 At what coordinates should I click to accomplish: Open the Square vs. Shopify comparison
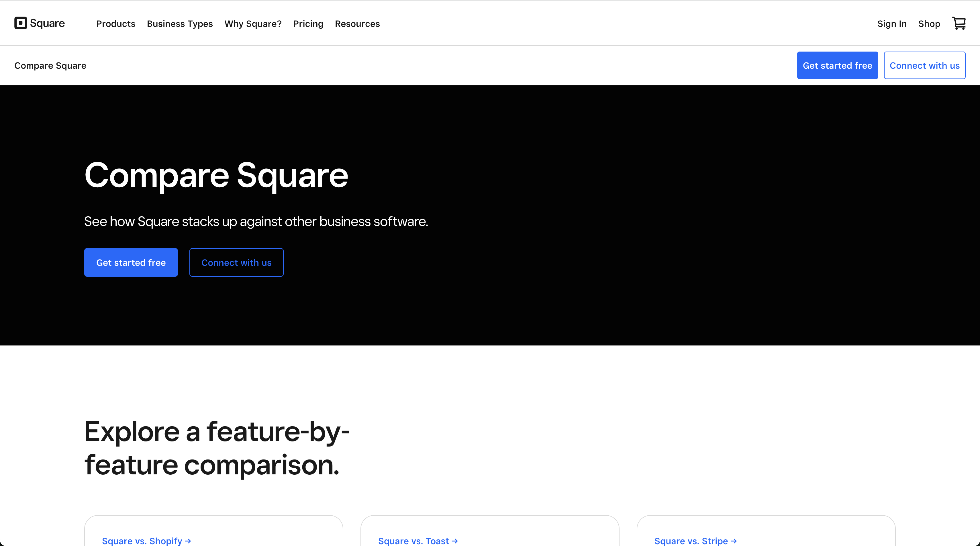click(x=146, y=541)
